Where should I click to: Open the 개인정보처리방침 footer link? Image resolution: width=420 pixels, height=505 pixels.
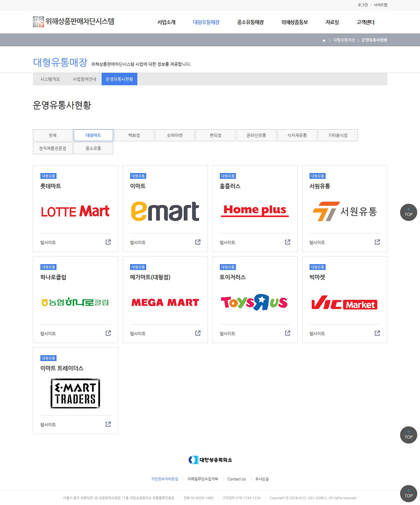[165, 479]
